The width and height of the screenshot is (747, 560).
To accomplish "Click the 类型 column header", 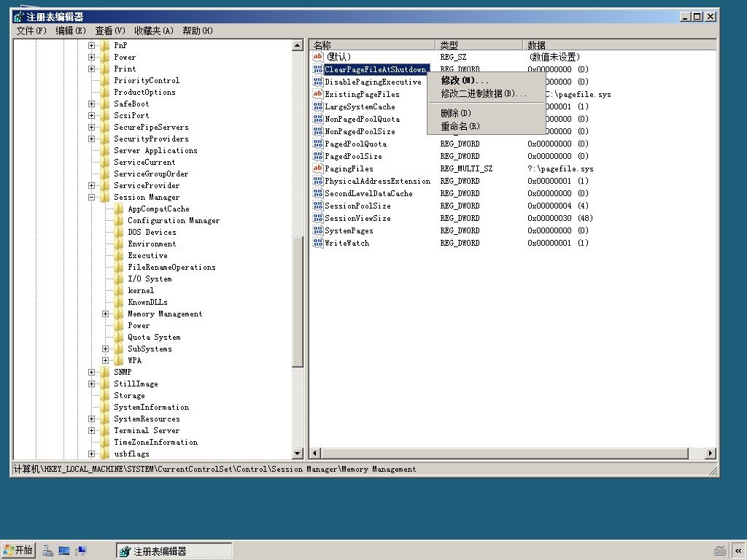I will pyautogui.click(x=479, y=45).
